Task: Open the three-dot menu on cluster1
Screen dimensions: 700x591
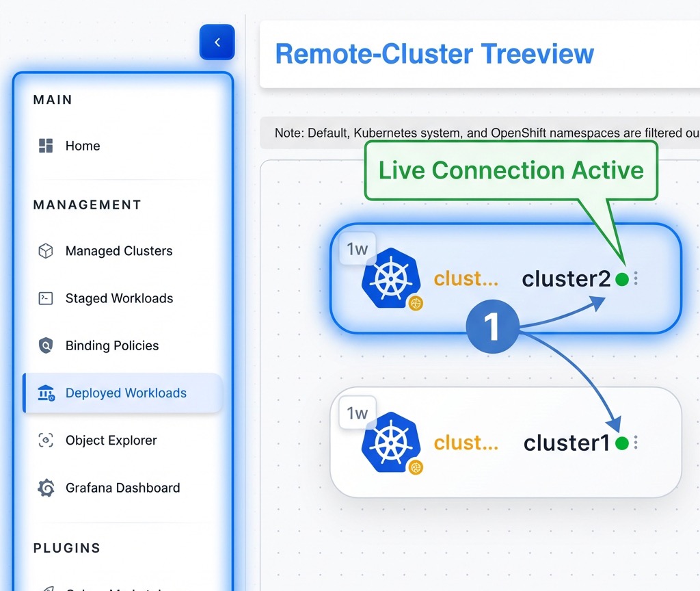Action: click(636, 443)
